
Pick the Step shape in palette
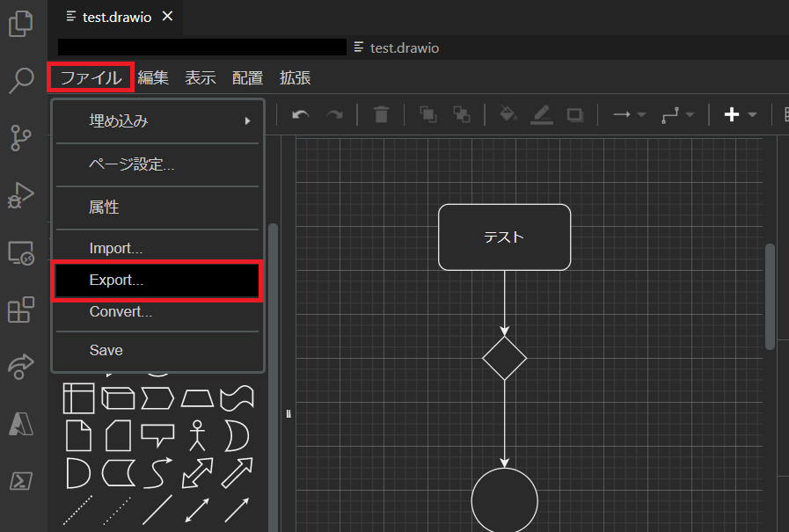(x=157, y=398)
